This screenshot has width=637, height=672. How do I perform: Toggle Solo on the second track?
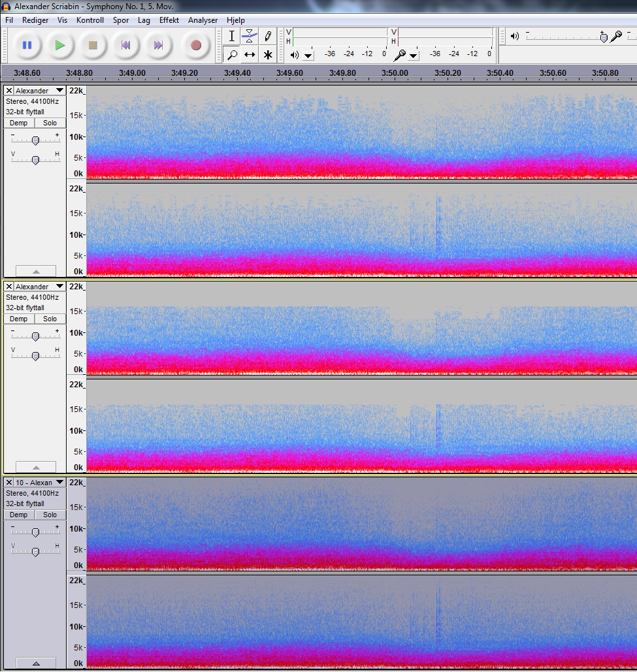[x=50, y=319]
